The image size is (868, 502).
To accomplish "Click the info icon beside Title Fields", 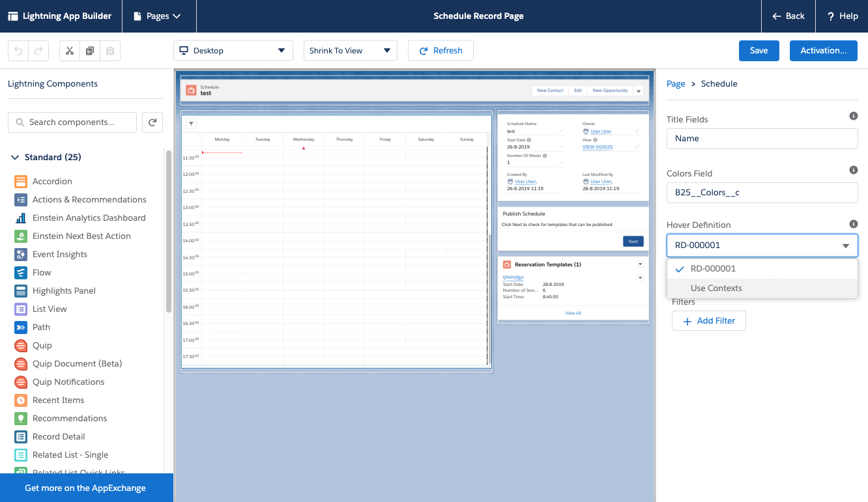I will click(853, 116).
